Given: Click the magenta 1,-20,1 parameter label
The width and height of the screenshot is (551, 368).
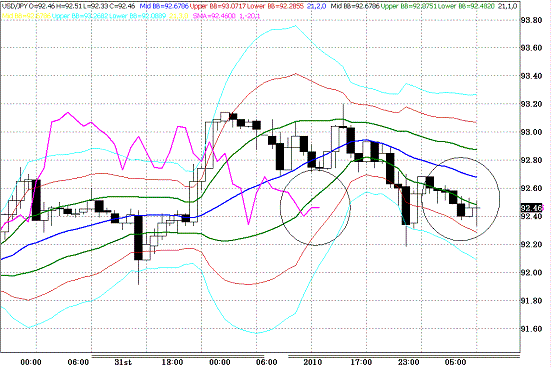Looking at the screenshot, I should pyautogui.click(x=249, y=15).
